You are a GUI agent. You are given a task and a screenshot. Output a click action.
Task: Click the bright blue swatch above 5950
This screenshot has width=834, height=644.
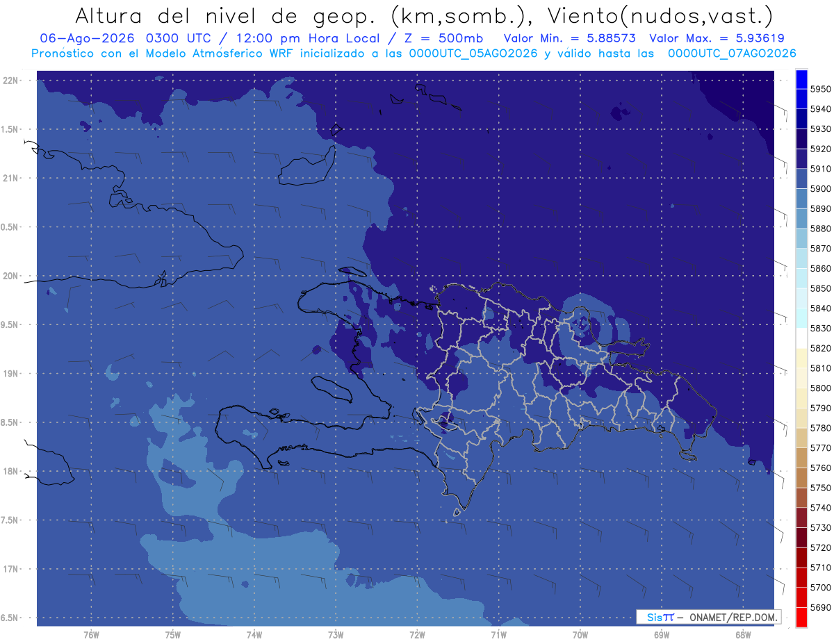[x=801, y=79]
